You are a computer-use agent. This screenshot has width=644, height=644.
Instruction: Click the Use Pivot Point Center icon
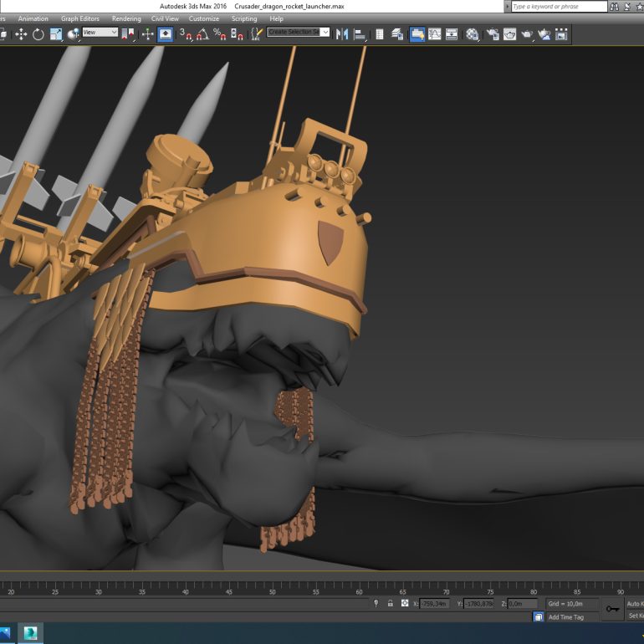point(128,34)
